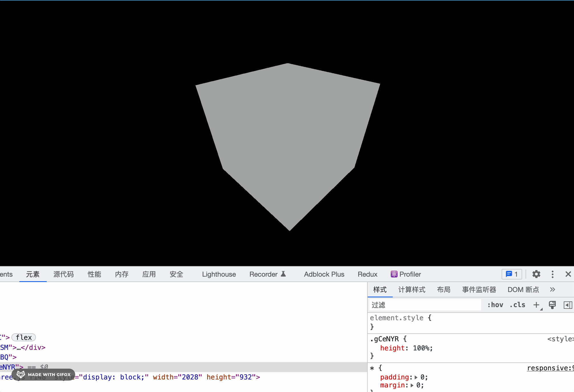The width and height of the screenshot is (574, 392).
Task: Click inside the 过滤 styles filter field
Action: 425,305
